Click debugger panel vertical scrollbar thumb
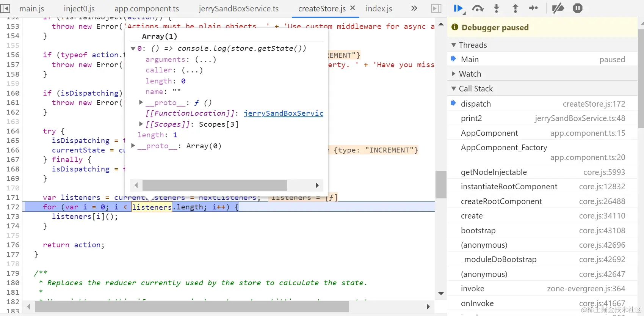 tap(641, 79)
